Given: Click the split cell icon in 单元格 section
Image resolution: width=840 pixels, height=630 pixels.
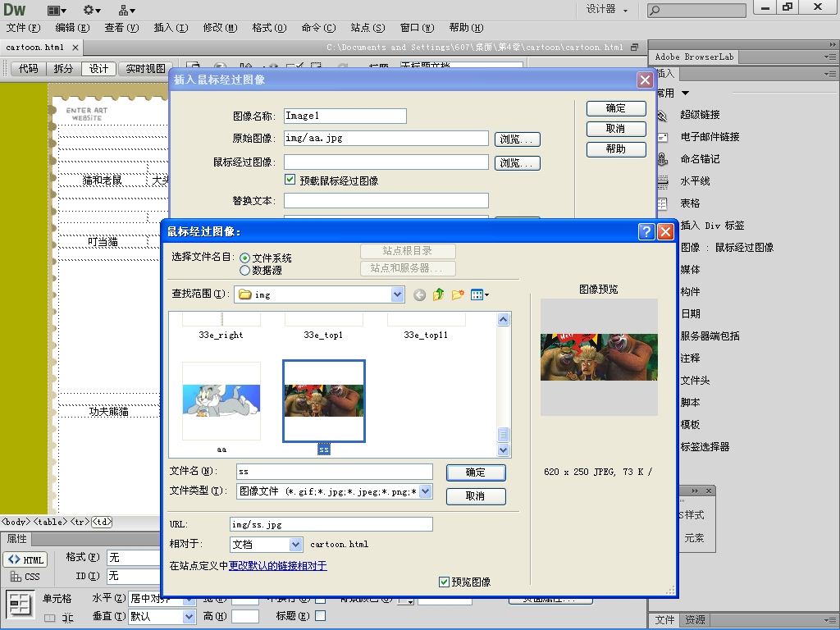Looking at the screenshot, I should pos(67,618).
